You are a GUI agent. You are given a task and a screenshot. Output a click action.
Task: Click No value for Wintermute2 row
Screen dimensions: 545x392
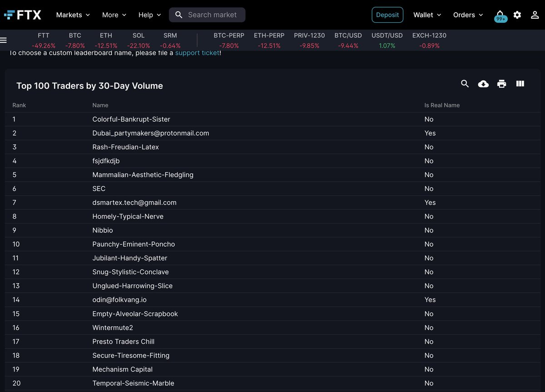(x=429, y=327)
